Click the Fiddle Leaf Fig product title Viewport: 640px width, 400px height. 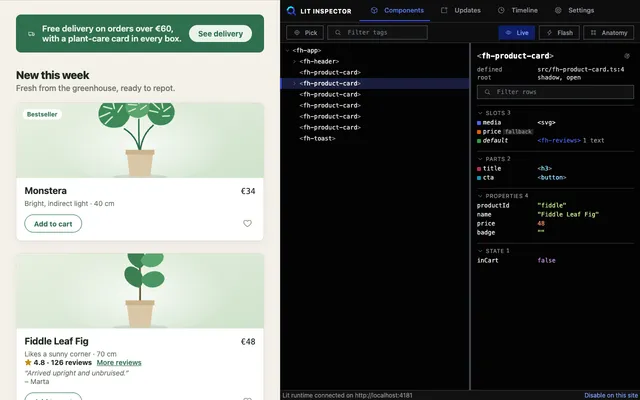(56, 341)
